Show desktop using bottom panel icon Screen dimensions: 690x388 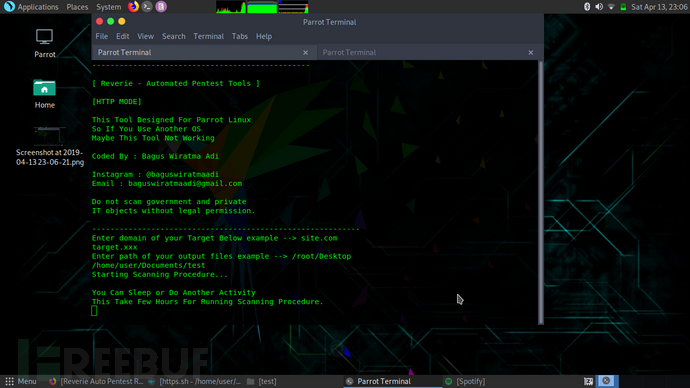pyautogui.click(x=588, y=381)
